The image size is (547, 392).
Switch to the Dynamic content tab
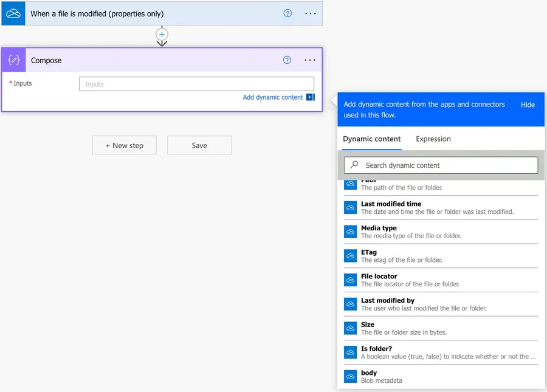click(371, 139)
